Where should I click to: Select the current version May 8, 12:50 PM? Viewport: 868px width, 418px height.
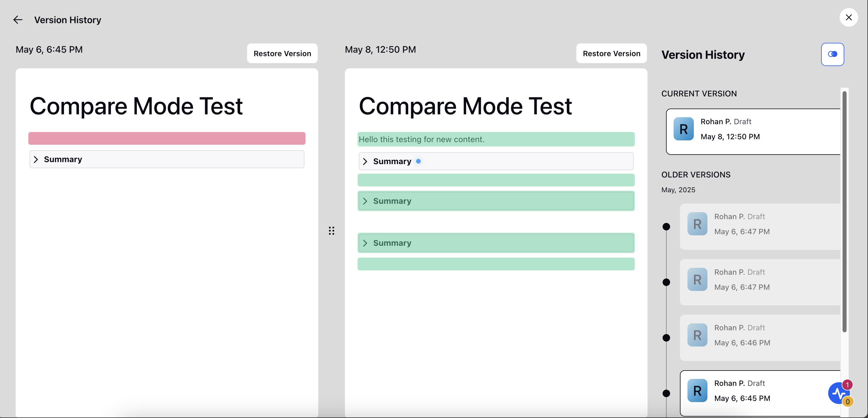point(753,131)
